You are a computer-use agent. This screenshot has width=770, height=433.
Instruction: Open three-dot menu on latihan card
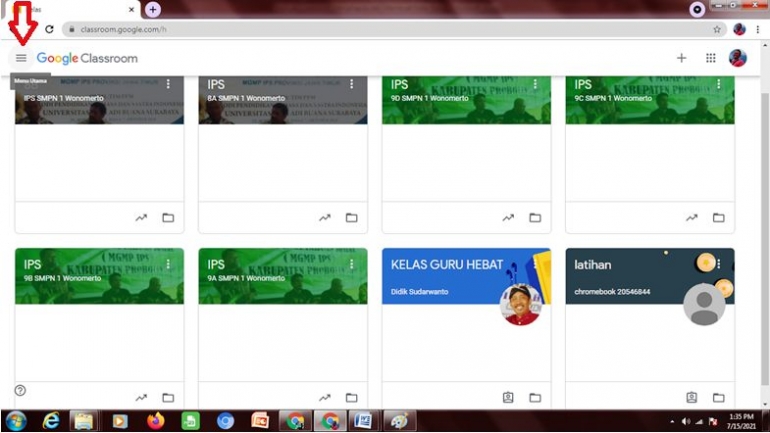718,264
